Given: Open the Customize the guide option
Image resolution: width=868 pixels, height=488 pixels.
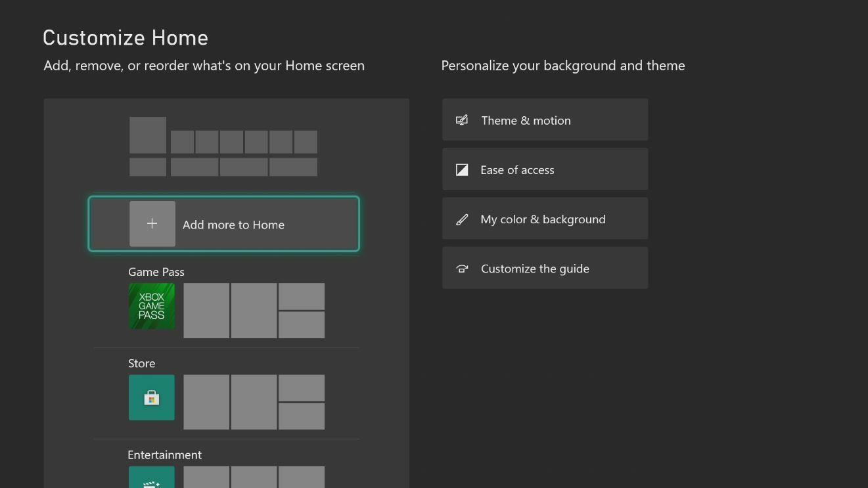Looking at the screenshot, I should pyautogui.click(x=545, y=268).
